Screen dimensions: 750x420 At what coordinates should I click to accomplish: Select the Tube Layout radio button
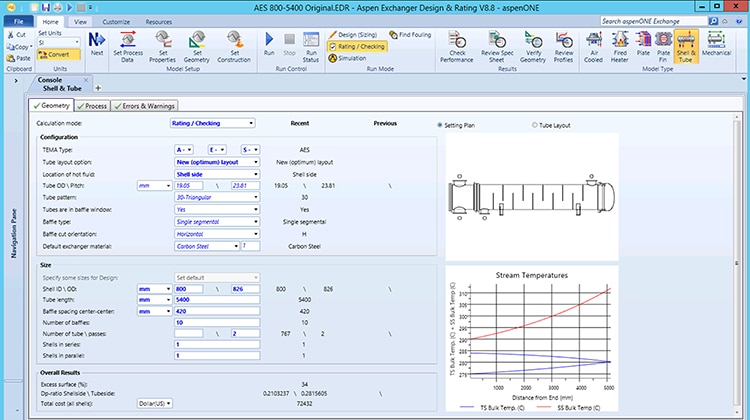(534, 125)
